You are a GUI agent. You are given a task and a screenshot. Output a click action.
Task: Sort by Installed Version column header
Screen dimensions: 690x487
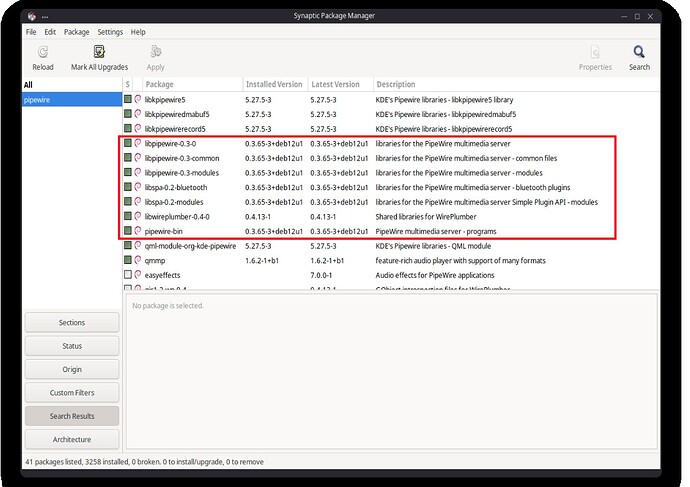point(275,84)
